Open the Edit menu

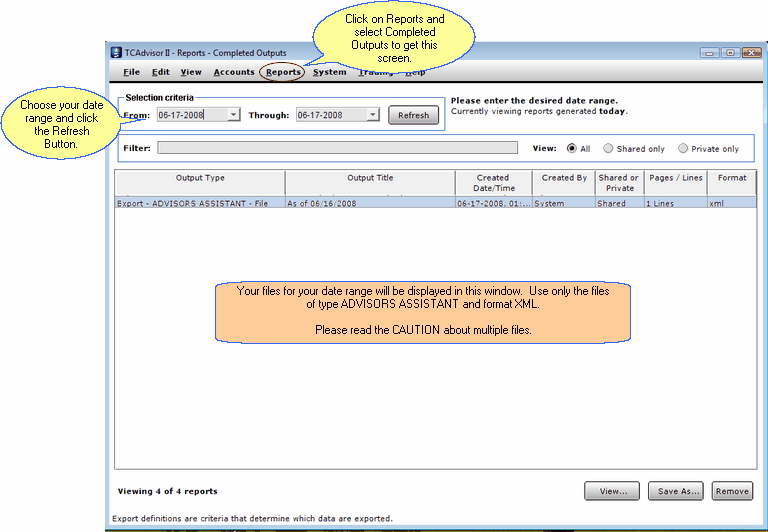(161, 72)
